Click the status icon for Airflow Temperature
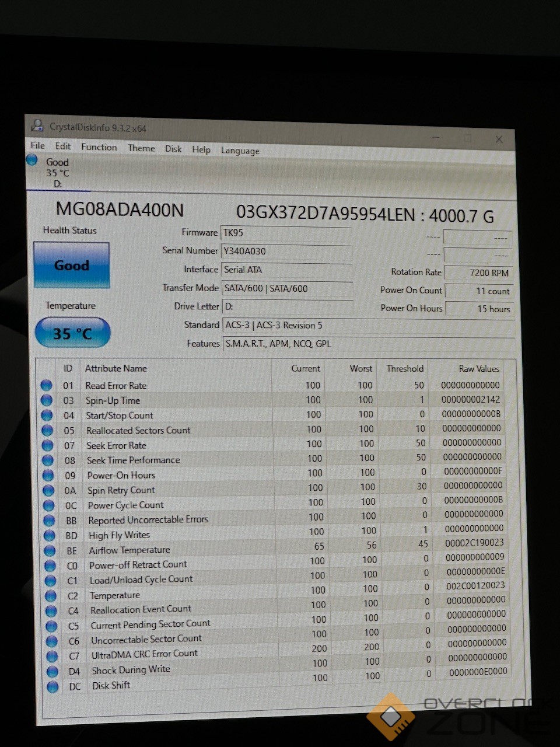 tap(50, 551)
